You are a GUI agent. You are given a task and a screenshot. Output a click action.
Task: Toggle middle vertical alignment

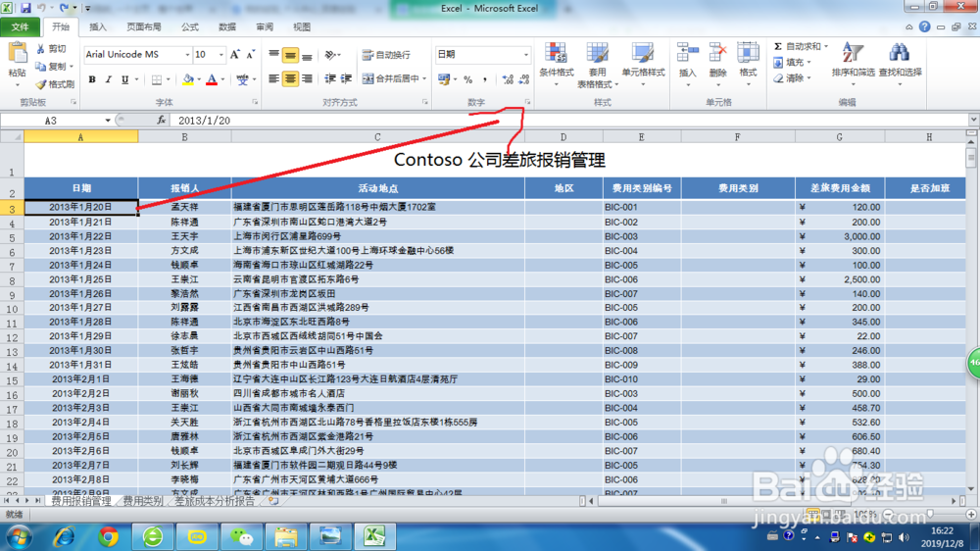(x=290, y=56)
